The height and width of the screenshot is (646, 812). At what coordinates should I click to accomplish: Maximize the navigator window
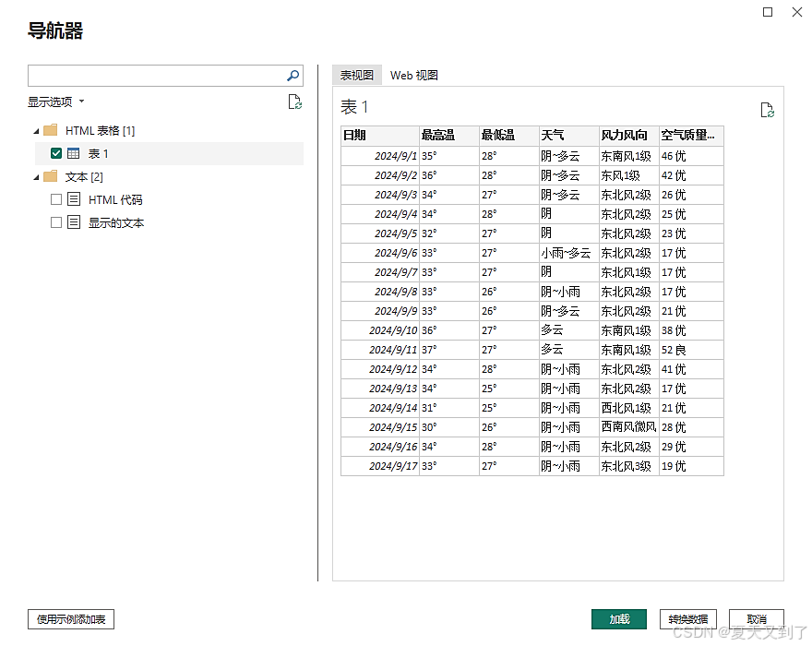click(x=768, y=12)
